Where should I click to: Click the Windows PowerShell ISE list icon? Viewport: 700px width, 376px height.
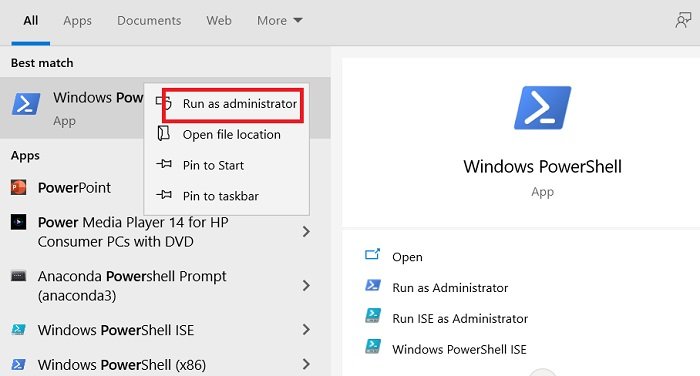coord(18,330)
